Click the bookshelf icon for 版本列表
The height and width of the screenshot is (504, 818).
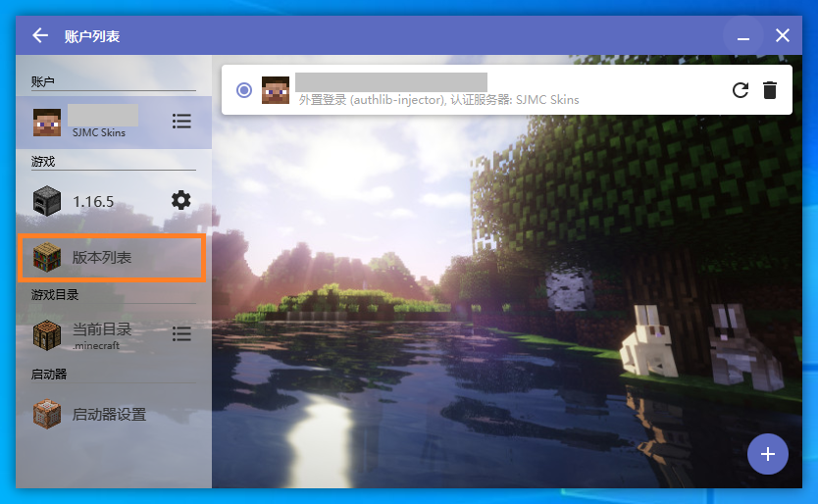pyautogui.click(x=47, y=258)
